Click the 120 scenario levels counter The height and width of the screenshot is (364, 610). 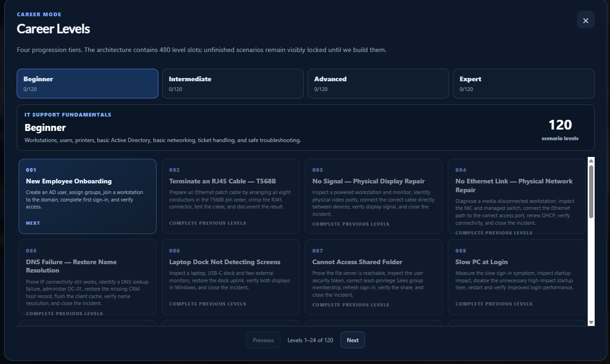click(x=560, y=129)
